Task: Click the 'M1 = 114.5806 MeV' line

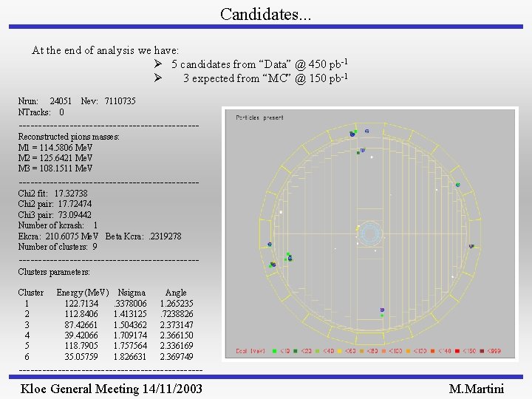Action: click(55, 148)
